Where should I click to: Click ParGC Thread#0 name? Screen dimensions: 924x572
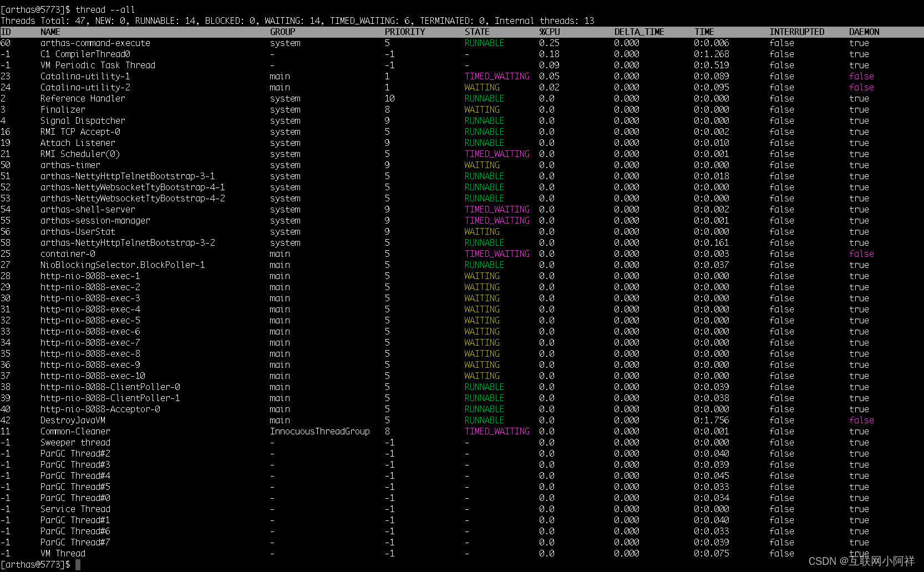click(75, 498)
